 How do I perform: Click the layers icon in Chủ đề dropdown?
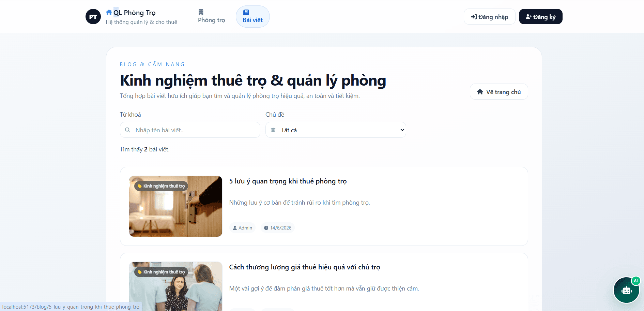coord(273,130)
